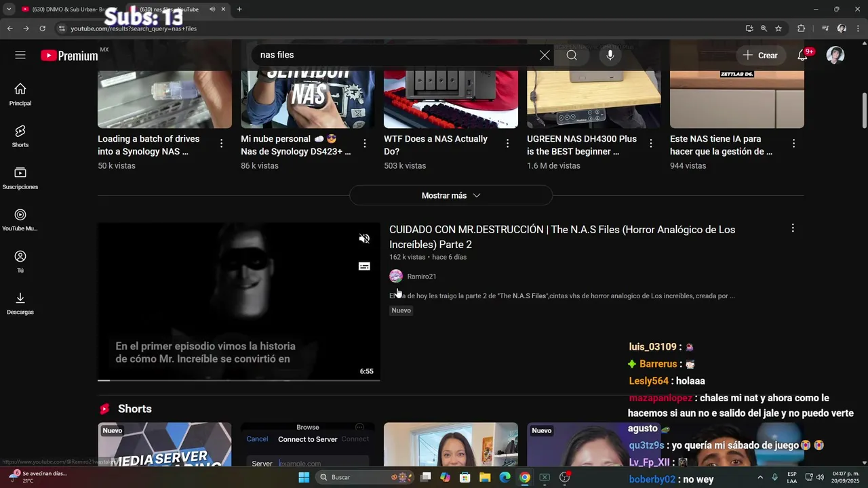
Task: Open a new browser tab
Action: point(239,9)
